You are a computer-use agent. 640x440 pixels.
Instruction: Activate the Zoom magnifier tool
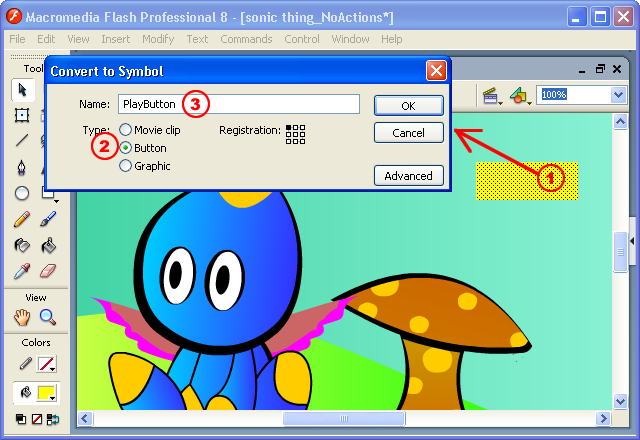(x=47, y=317)
